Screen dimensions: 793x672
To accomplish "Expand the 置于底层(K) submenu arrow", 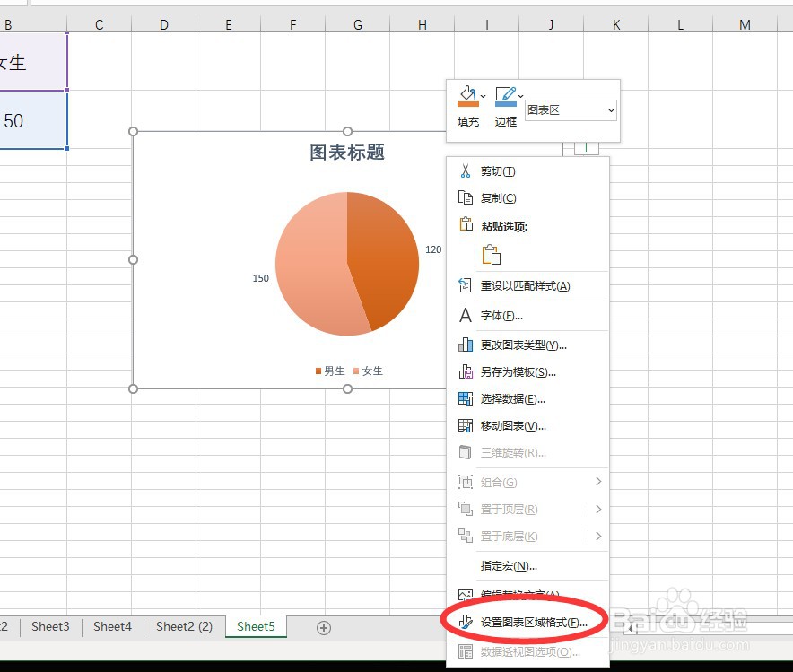I will point(598,536).
